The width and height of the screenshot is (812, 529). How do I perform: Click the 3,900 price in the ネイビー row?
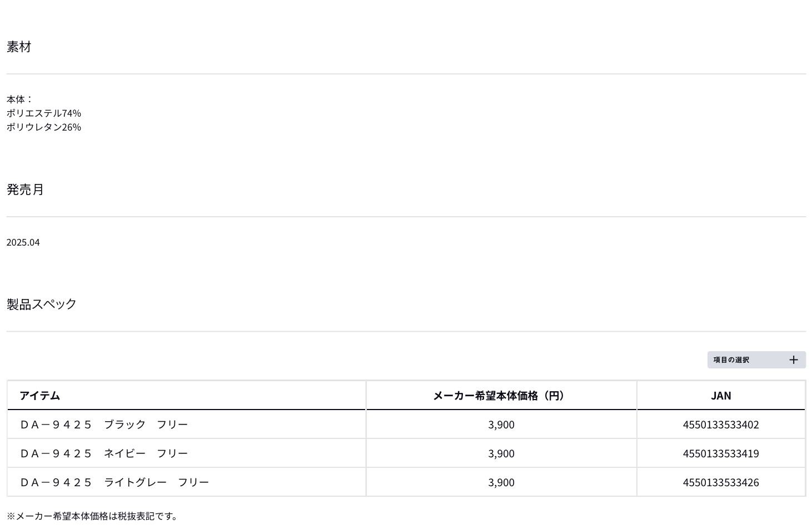coord(501,453)
